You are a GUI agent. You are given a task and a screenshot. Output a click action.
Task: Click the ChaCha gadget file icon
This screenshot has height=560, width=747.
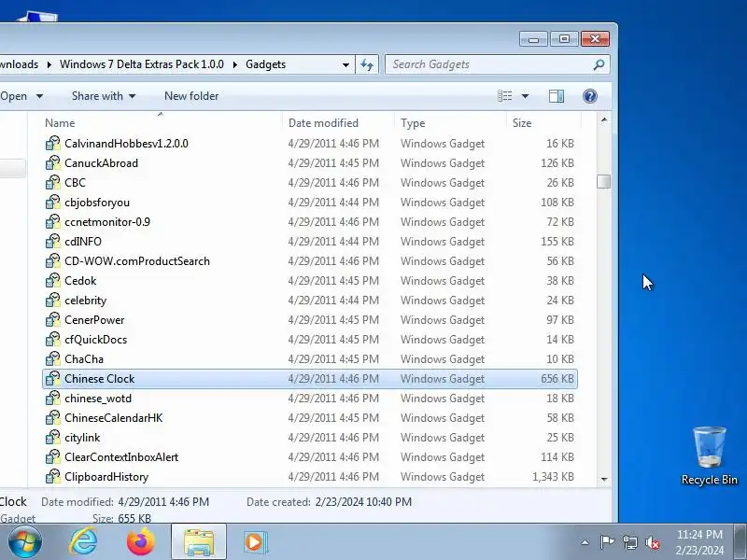click(x=53, y=359)
